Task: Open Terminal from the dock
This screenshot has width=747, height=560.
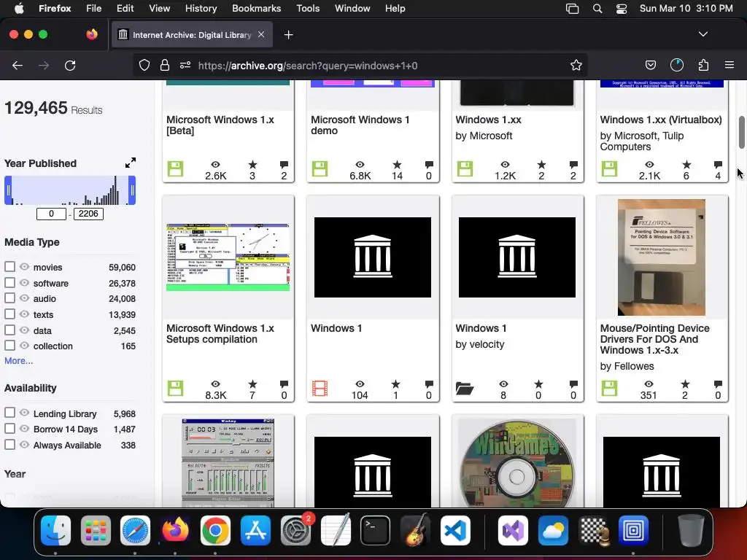Action: (x=375, y=530)
